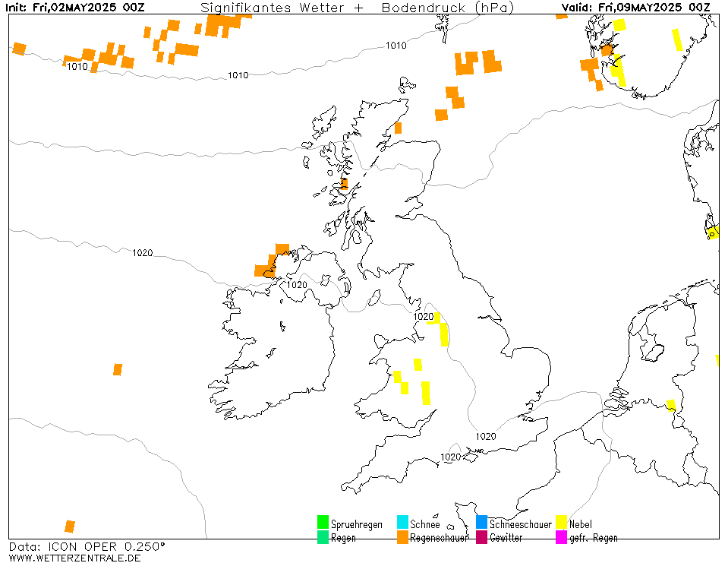
Task: Click the blue Schneeschauer legend swatch
Action: click(x=481, y=522)
